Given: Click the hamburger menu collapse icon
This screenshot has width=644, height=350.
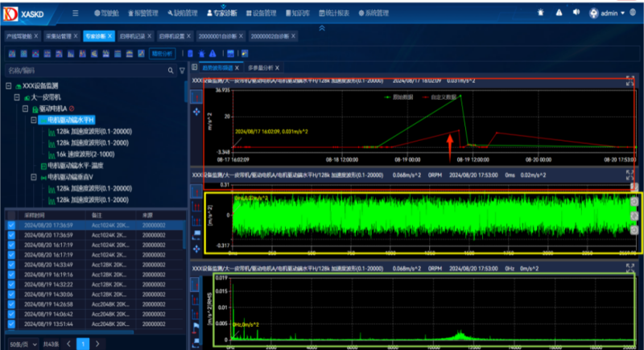Looking at the screenshot, I should 75,13.
